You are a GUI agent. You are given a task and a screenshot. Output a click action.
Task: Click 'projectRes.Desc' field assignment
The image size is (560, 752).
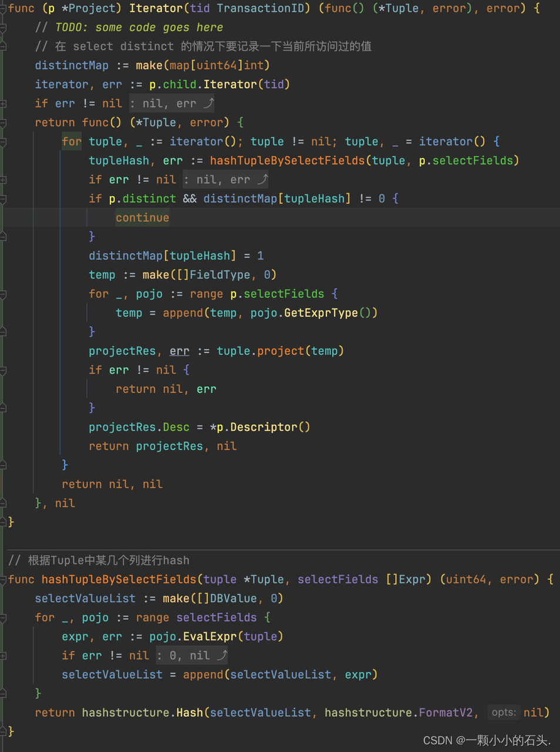[139, 427]
